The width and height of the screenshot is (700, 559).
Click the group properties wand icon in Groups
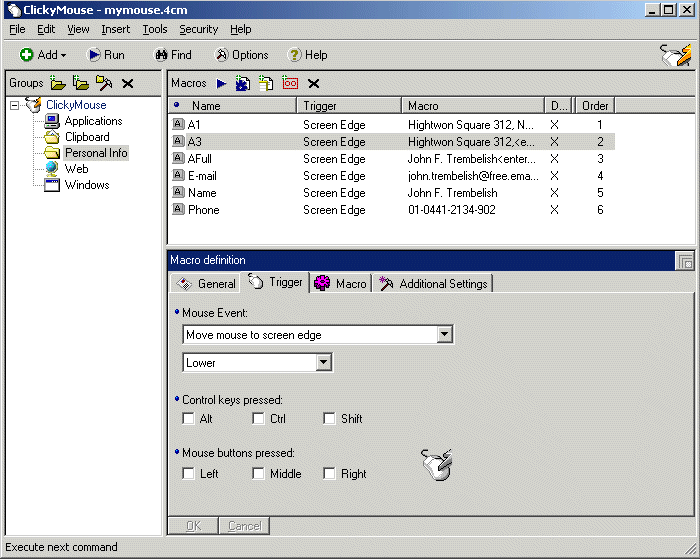click(104, 83)
